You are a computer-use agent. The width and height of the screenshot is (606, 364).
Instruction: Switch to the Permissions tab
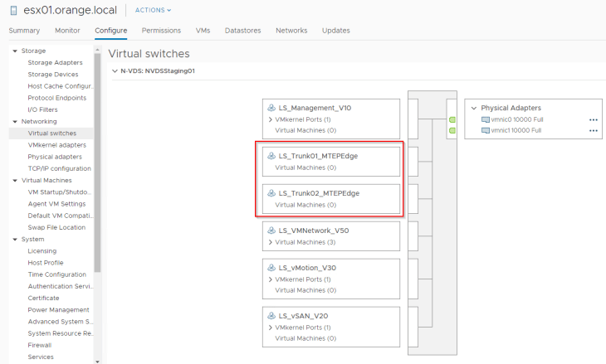tap(161, 31)
